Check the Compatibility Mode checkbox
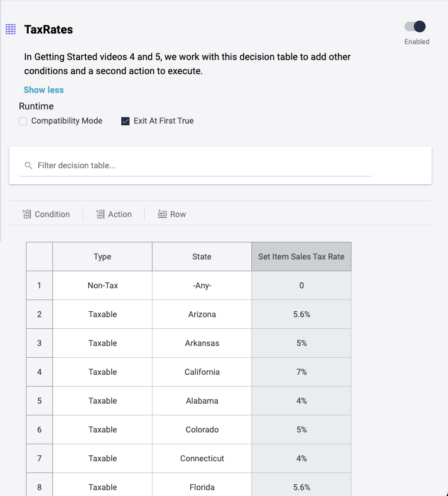Screen dimensions: 448x496 click(x=23, y=121)
